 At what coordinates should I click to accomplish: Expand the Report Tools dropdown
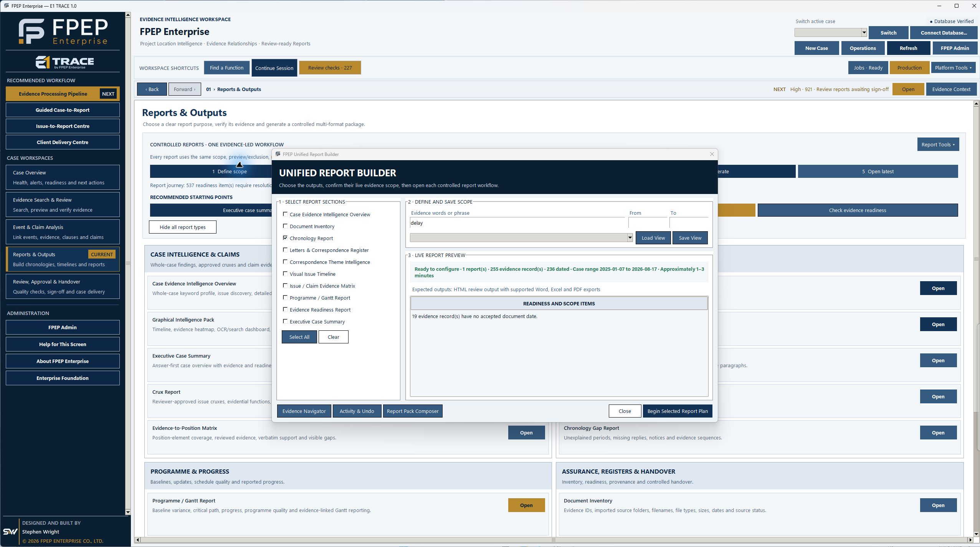click(x=938, y=145)
